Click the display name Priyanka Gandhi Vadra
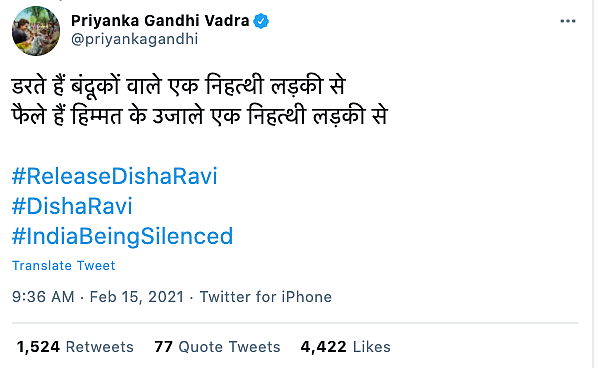The height and width of the screenshot is (368, 598). point(160,21)
